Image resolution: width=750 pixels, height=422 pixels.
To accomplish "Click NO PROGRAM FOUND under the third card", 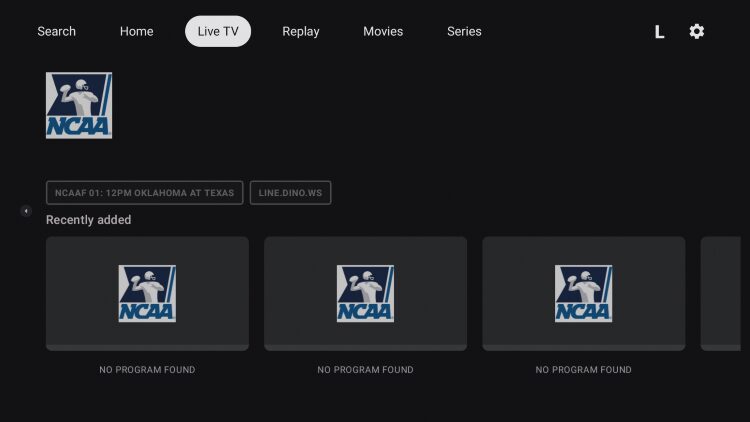I will pos(584,370).
